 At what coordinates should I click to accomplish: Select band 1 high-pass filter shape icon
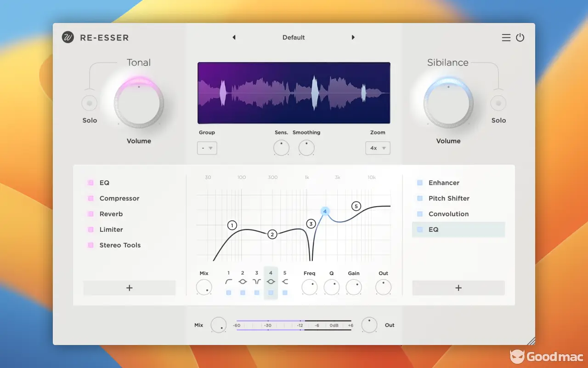[229, 282]
